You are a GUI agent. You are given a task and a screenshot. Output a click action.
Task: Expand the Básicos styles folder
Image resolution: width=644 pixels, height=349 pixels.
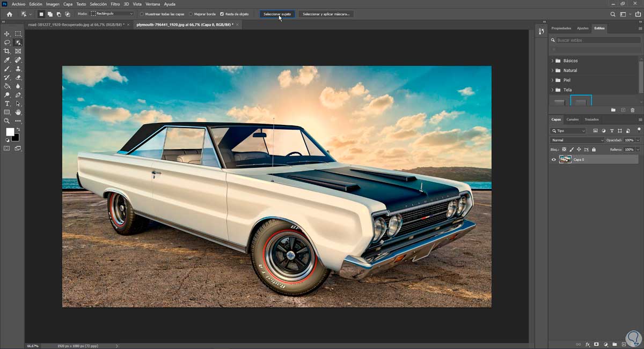click(552, 61)
